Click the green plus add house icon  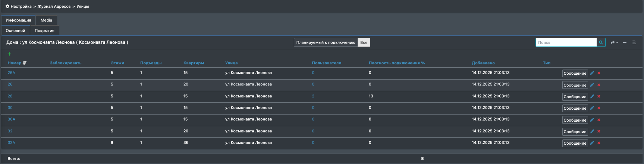(9, 54)
